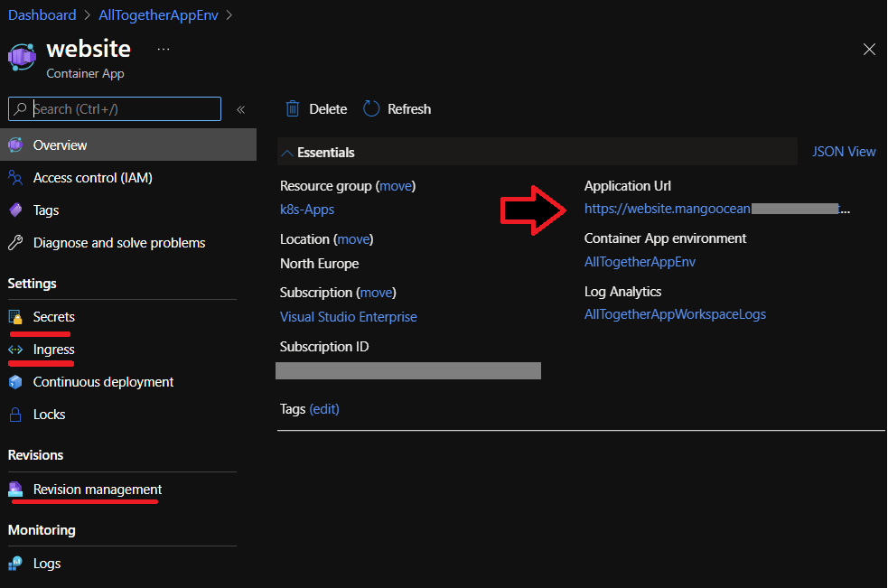Screen dimensions: 888x588
Task: Collapse the sidebar with double chevron
Action: pyautogui.click(x=241, y=109)
